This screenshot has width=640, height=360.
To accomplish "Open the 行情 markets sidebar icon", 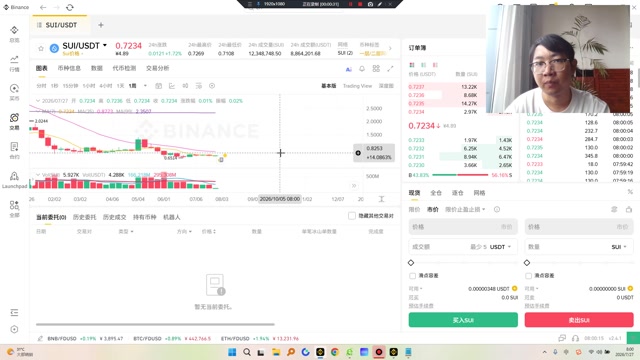I will pos(14,59).
